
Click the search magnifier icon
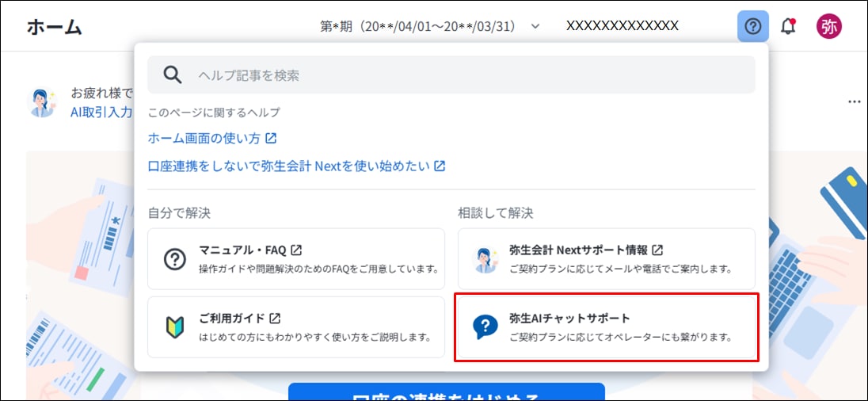(x=173, y=74)
